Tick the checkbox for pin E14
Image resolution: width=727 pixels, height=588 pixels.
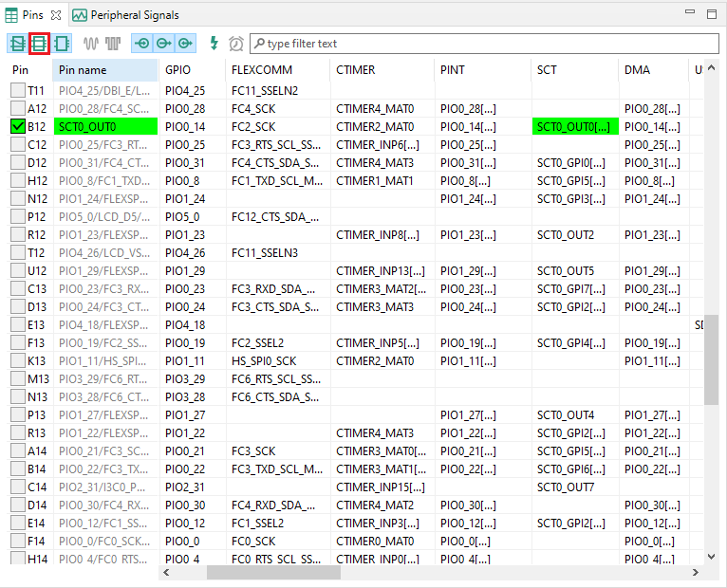pos(18,523)
